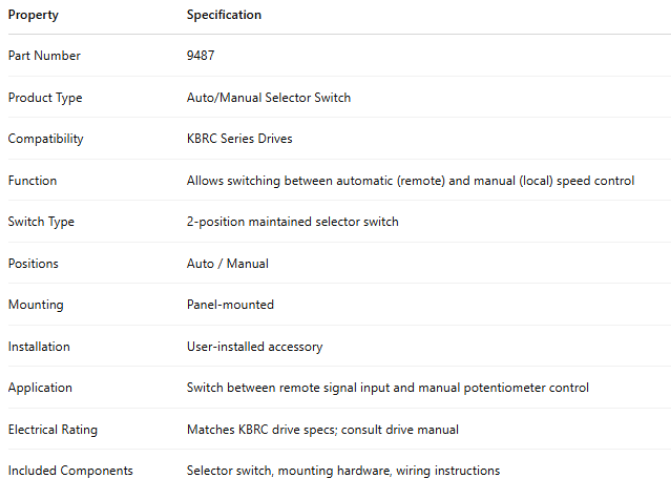The image size is (671, 500).
Task: Select the Auto/Manual Selector Switch text
Action: coord(268,98)
